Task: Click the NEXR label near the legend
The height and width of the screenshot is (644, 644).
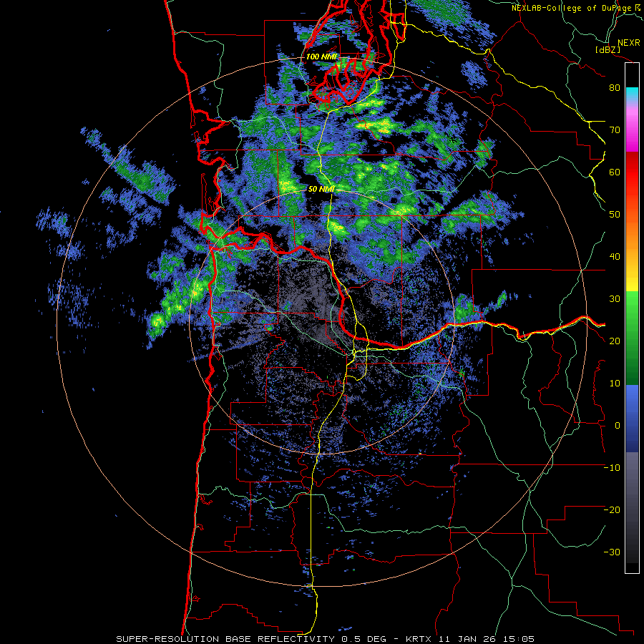Action: 629,43
